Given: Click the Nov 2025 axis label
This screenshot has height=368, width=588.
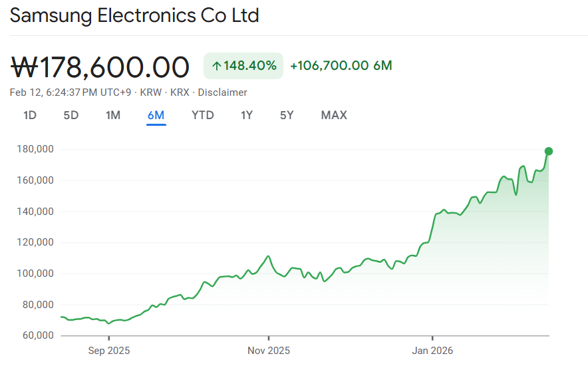Looking at the screenshot, I should tap(269, 351).
